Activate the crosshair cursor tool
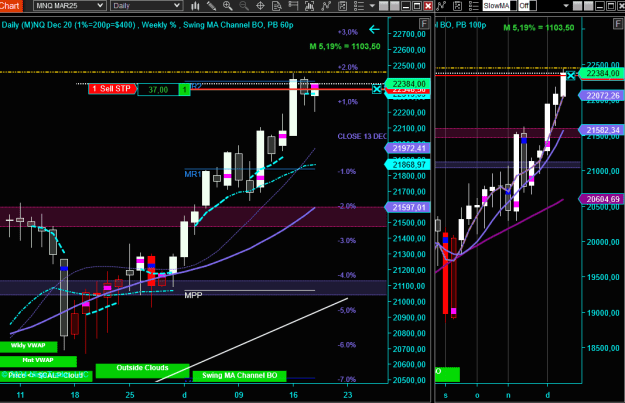625x403 pixels. point(260,6)
